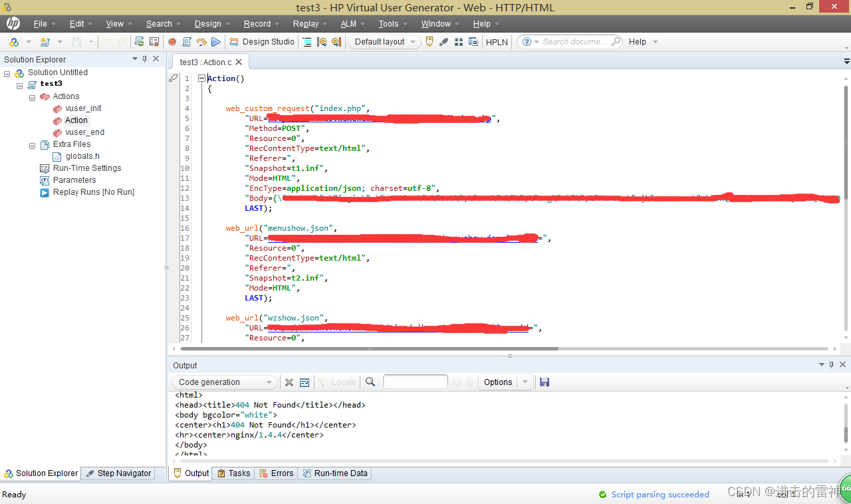Click the regenerate script icon before Record
The image size is (851, 504).
(139, 42)
